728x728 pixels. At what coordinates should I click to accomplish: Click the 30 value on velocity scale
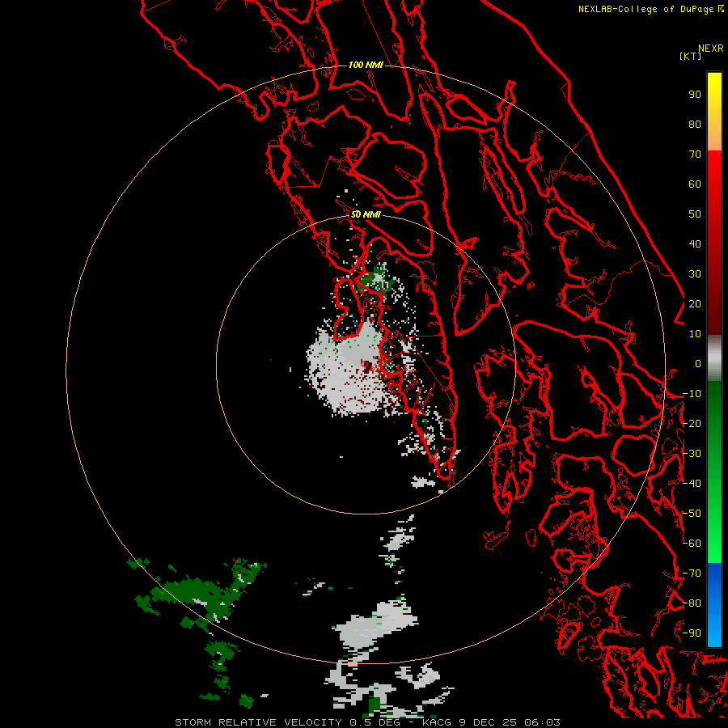(x=695, y=274)
